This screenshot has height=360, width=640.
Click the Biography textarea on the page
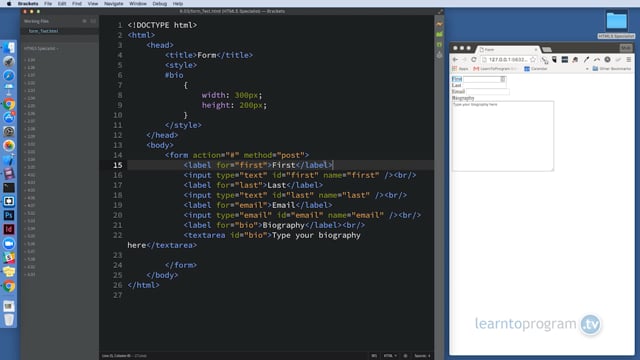[503, 136]
